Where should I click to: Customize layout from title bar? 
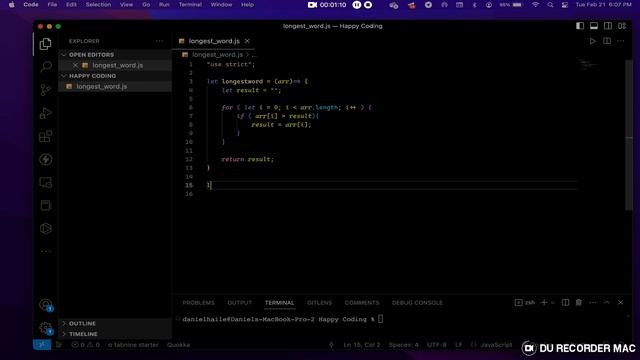622,26
